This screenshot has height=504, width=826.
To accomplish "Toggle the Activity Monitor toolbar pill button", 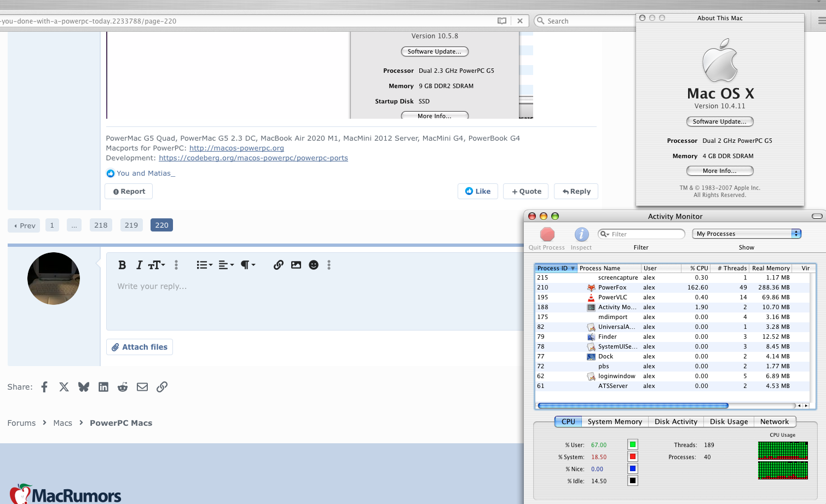I will (x=817, y=216).
